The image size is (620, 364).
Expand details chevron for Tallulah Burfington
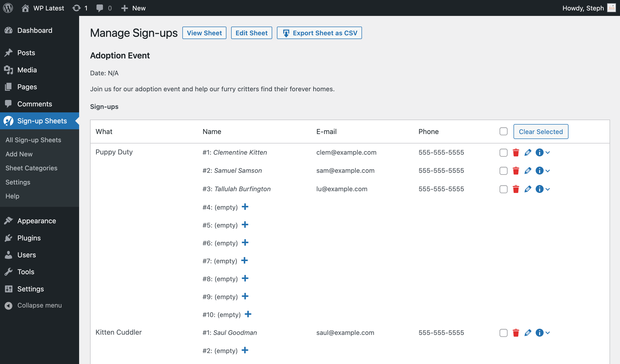pyautogui.click(x=548, y=189)
